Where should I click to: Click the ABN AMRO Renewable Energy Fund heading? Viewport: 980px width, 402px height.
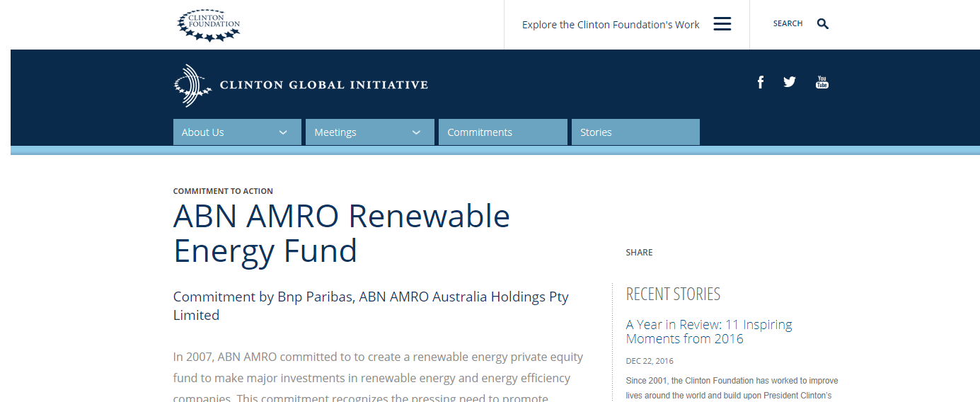(342, 234)
